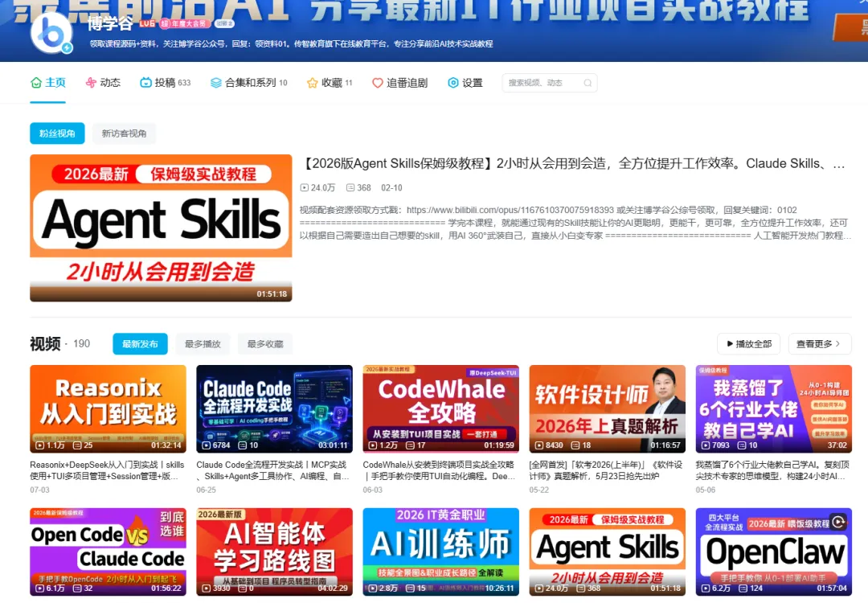This screenshot has height=603, width=868.
Task: Click the heart icon beside 追番追剧
Action: tap(378, 83)
